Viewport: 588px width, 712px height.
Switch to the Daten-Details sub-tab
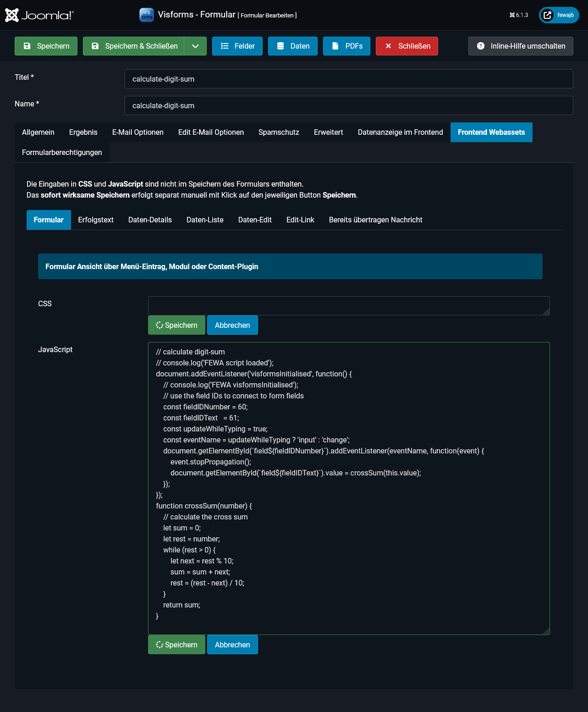150,220
